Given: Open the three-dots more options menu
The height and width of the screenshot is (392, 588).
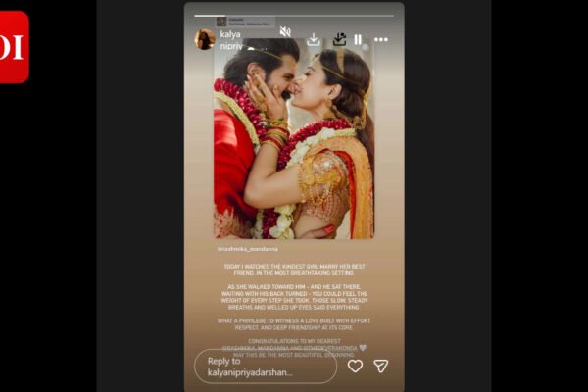Looking at the screenshot, I should coord(381,40).
